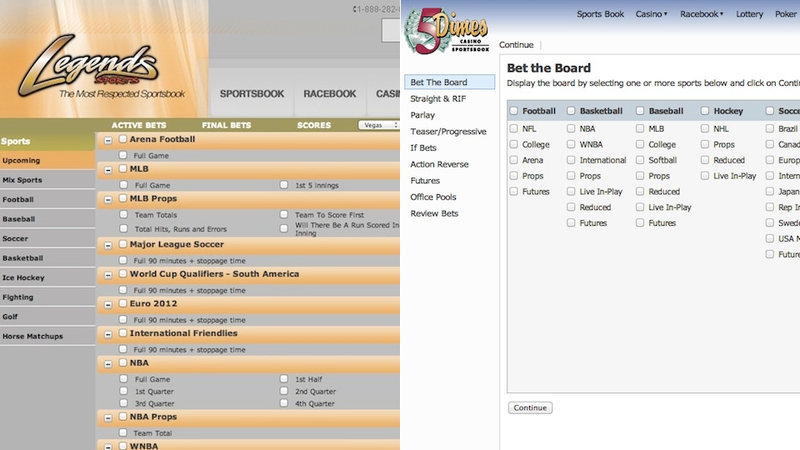Check the NFL checkbox under Football

tap(514, 129)
